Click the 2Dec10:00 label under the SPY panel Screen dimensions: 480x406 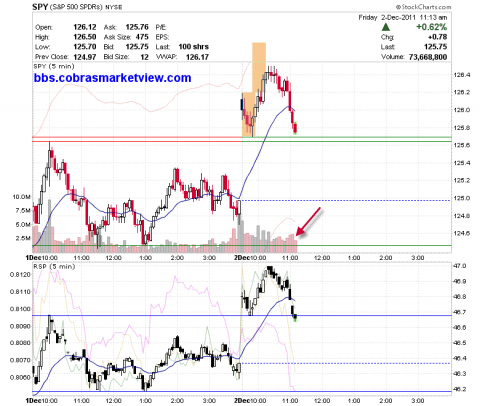(x=250, y=258)
